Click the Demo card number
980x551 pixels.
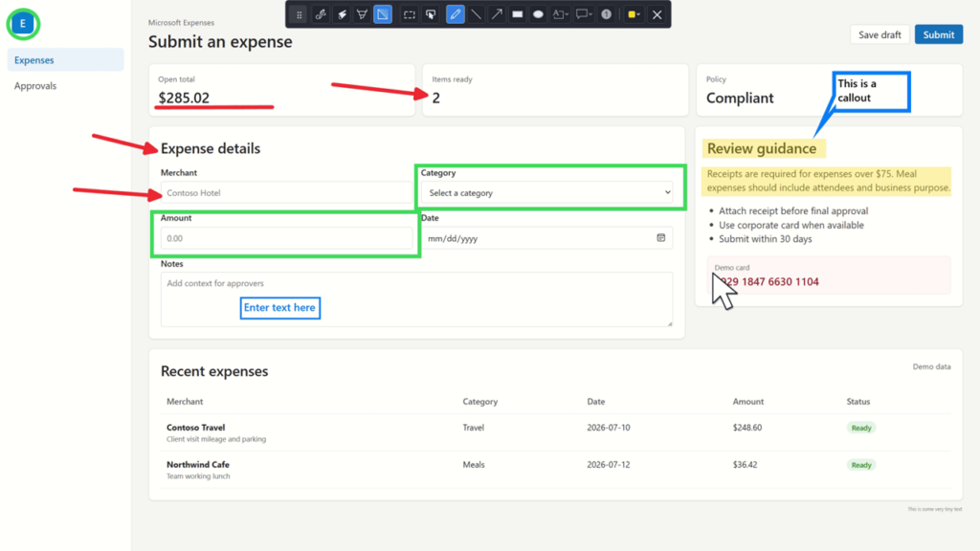(768, 282)
